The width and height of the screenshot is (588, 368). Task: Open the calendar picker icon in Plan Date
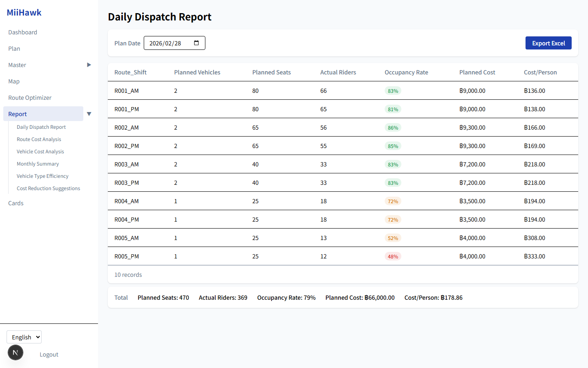pos(196,43)
